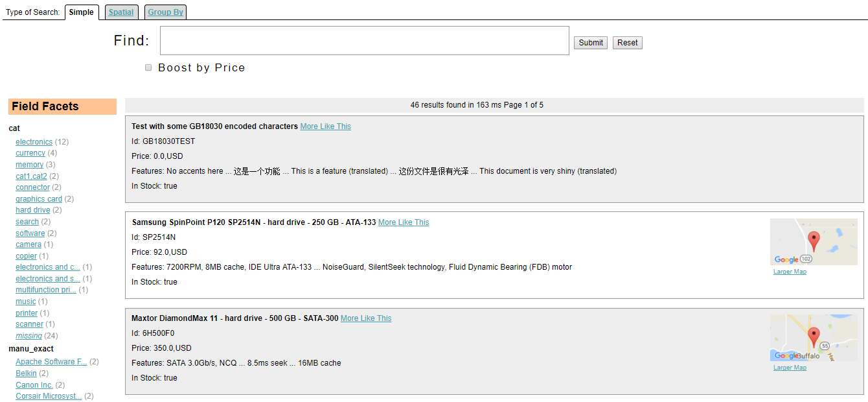
Task: Filter by scanner category facet
Action: (30, 324)
